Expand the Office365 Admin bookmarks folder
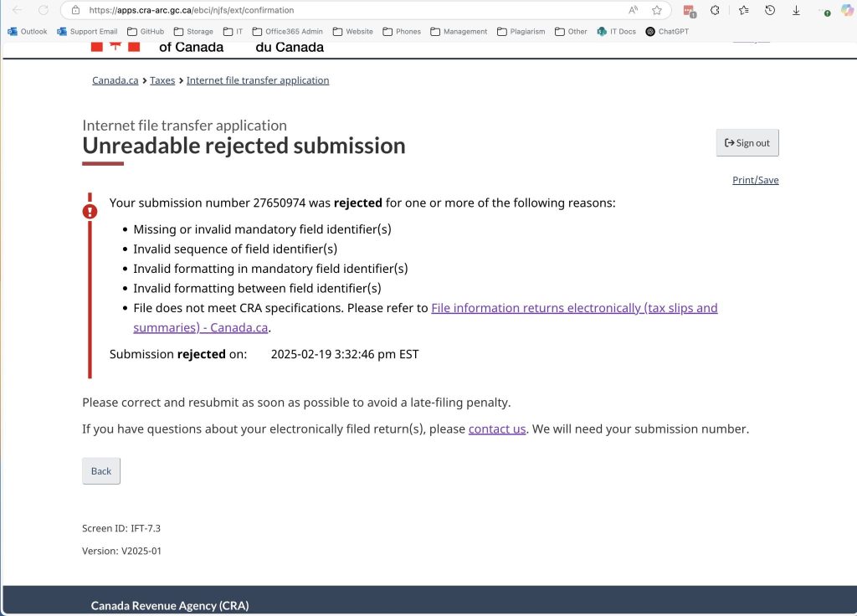 pyautogui.click(x=288, y=32)
